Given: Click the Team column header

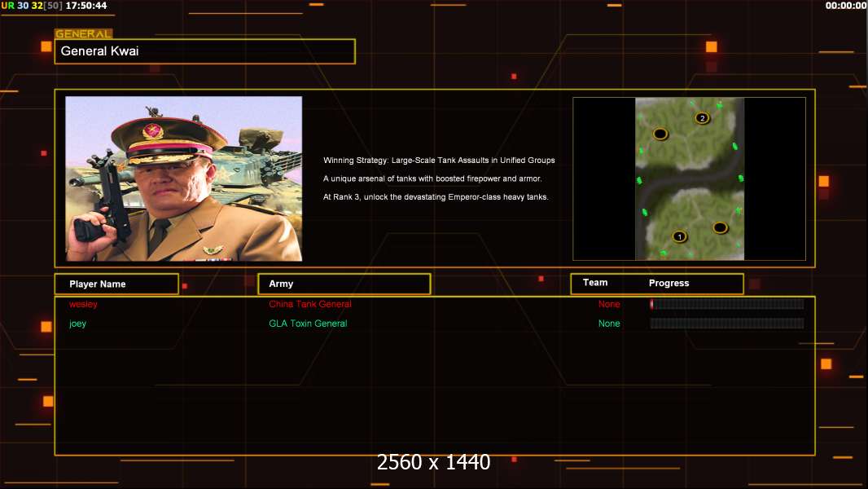Looking at the screenshot, I should (x=595, y=283).
